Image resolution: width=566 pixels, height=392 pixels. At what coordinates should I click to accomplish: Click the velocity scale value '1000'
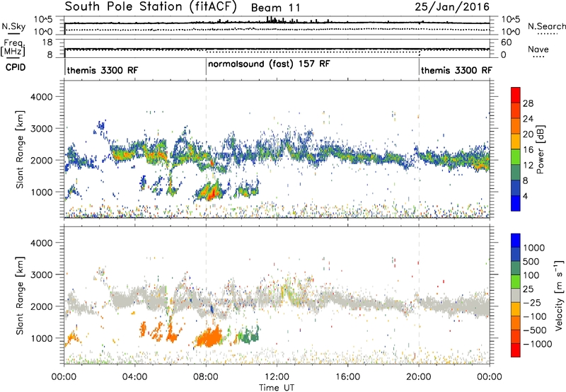(533, 248)
